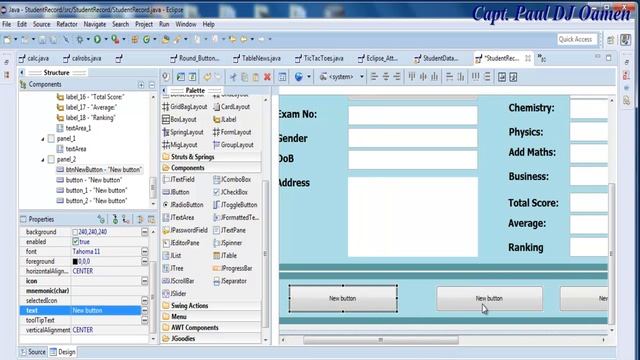The width and height of the screenshot is (640, 360).
Task: Select btnNewButton in the components tree
Action: pyautogui.click(x=99, y=169)
